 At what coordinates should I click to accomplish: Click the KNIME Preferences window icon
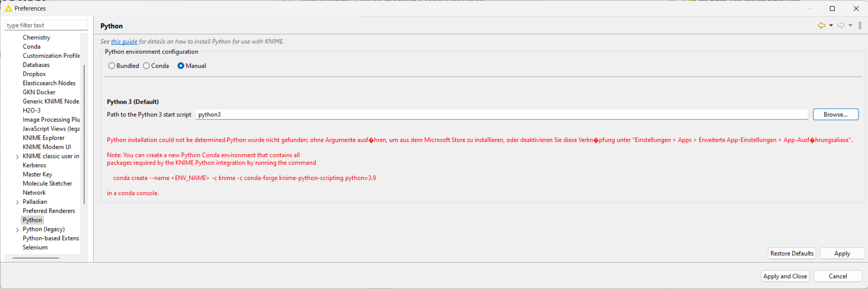tap(8, 8)
